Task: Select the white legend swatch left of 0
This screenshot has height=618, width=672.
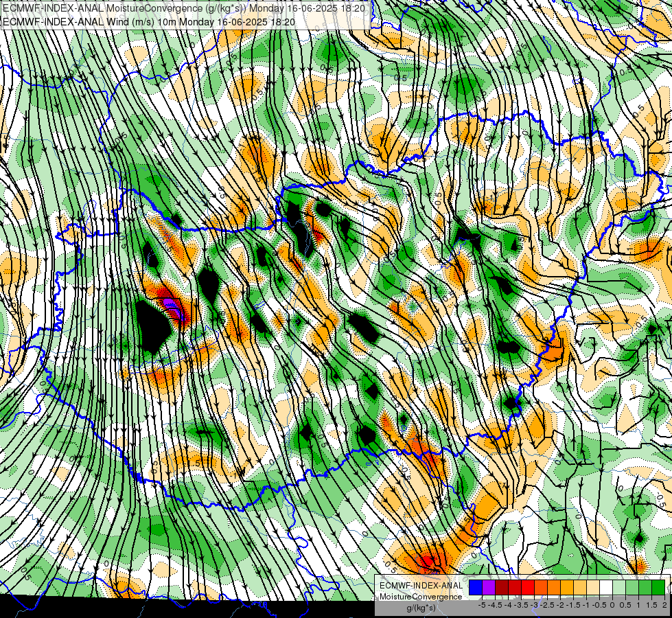Action: click(x=606, y=588)
